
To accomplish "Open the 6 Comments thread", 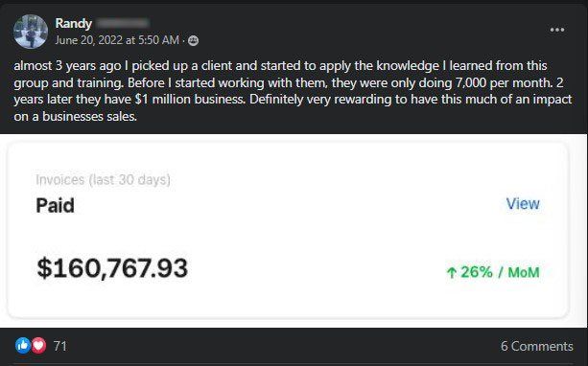I will [x=536, y=346].
